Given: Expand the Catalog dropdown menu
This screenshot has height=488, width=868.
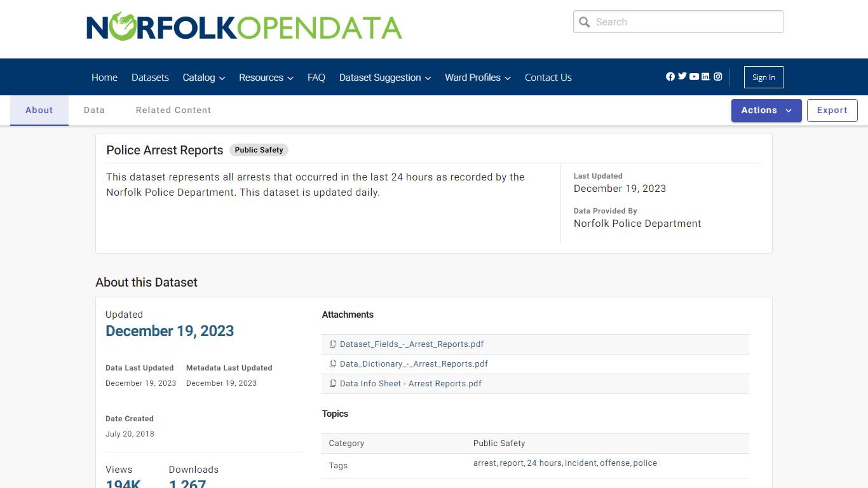Looking at the screenshot, I should [x=203, y=77].
